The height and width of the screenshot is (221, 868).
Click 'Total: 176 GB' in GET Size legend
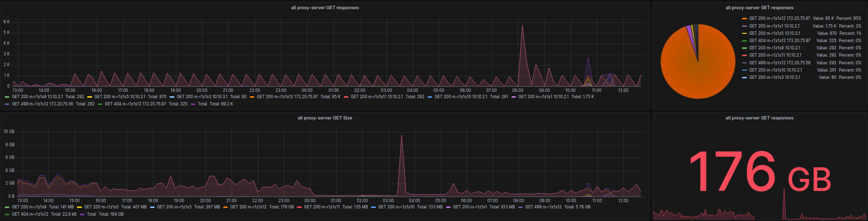281,207
